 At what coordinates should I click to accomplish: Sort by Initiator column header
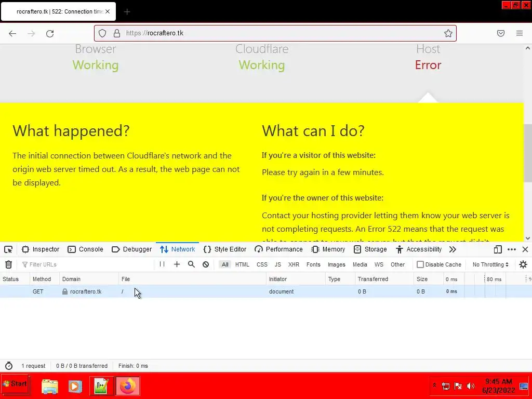point(296,279)
